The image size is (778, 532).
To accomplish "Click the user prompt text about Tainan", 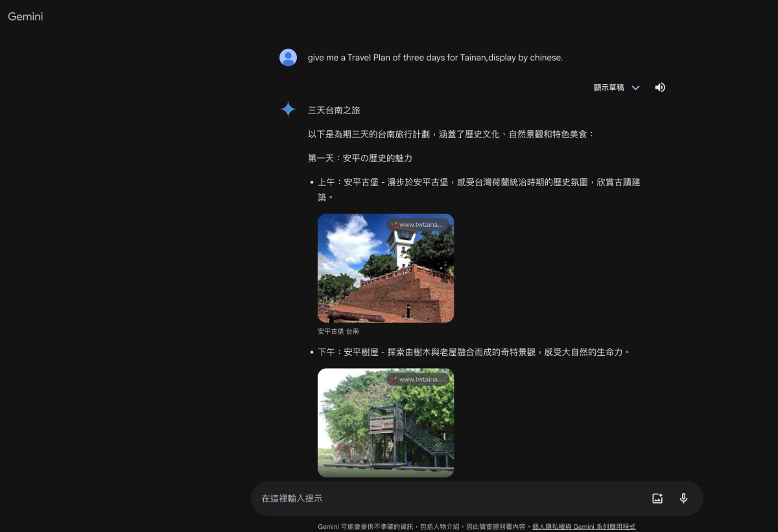I will point(435,58).
